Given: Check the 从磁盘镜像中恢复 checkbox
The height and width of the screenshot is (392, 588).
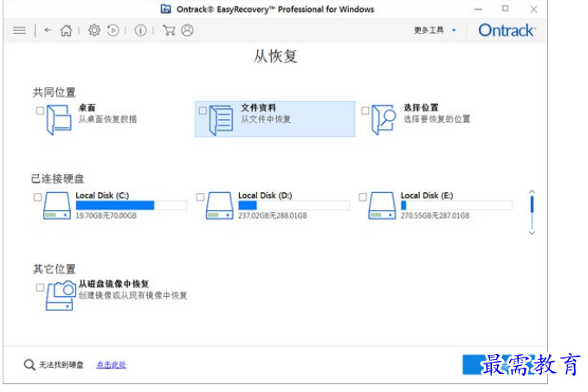Looking at the screenshot, I should (x=40, y=287).
